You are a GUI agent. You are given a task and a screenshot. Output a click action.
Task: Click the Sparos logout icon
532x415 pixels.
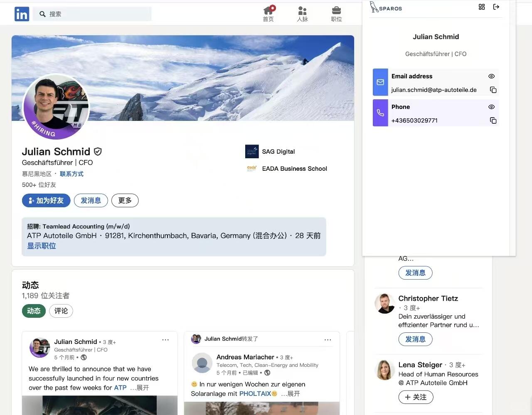click(x=496, y=7)
